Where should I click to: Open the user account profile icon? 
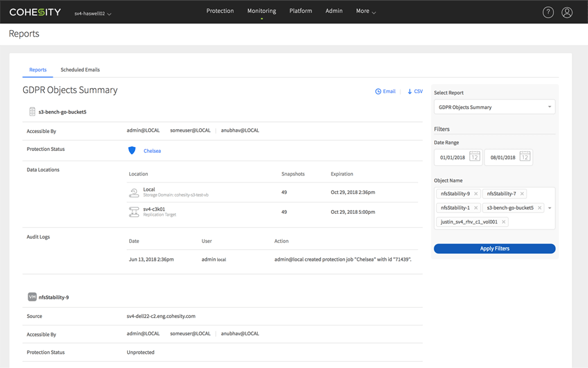click(567, 12)
